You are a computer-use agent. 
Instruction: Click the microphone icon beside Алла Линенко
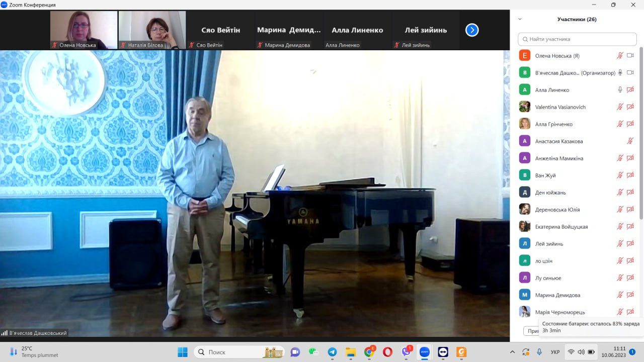coord(620,90)
